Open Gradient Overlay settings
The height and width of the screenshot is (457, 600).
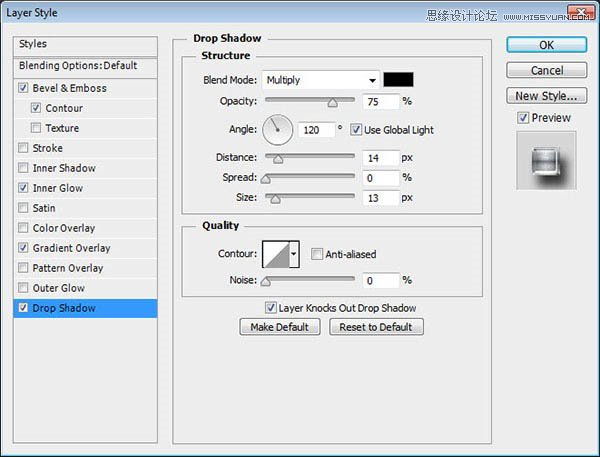pyautogui.click(x=71, y=248)
